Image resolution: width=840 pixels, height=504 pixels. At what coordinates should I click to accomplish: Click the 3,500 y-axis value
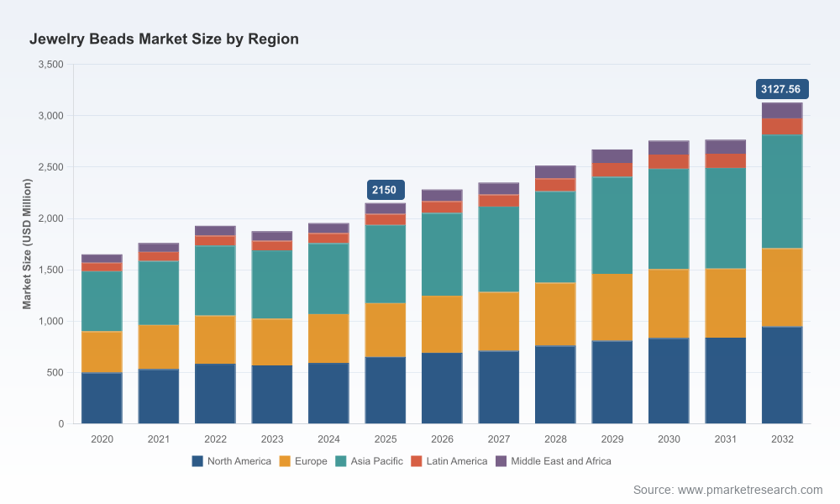pyautogui.click(x=51, y=65)
